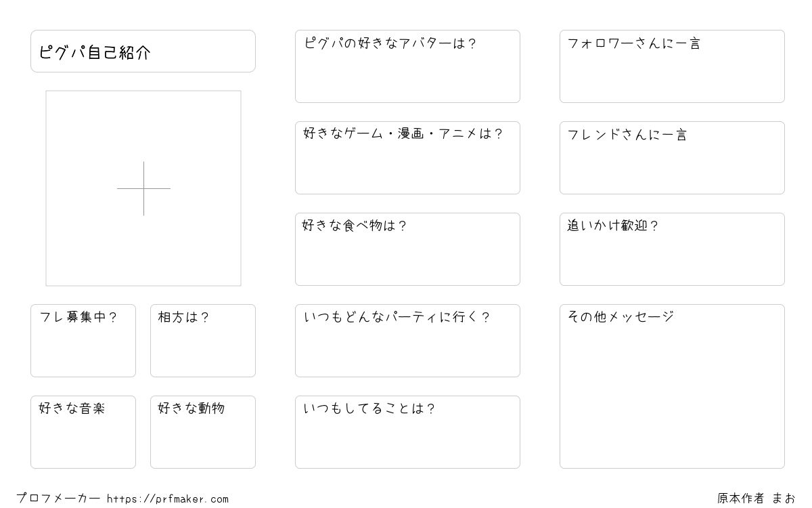Select the フォロワーさんに一言 box

point(672,66)
